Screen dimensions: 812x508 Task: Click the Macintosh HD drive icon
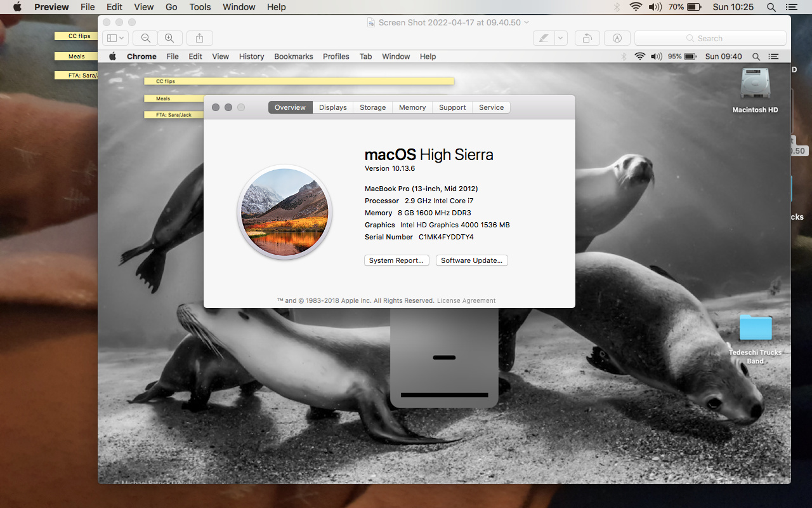(x=755, y=83)
